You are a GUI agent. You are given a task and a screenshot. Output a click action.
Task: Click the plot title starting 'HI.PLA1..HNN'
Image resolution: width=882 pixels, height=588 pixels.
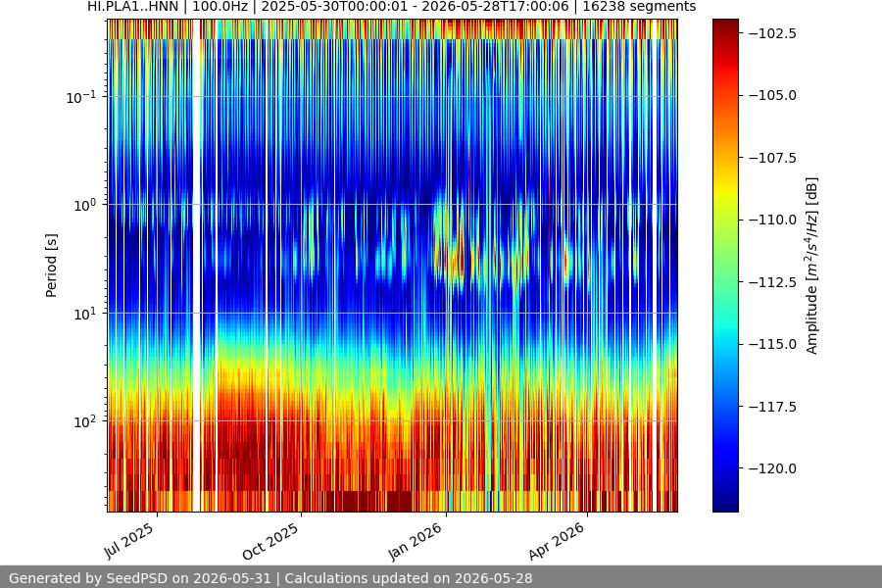(391, 7)
